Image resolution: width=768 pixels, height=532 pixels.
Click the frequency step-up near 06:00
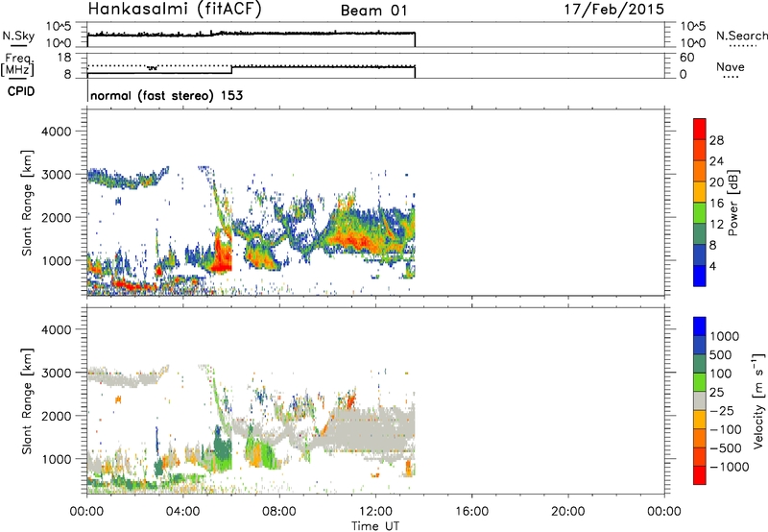pos(231,70)
